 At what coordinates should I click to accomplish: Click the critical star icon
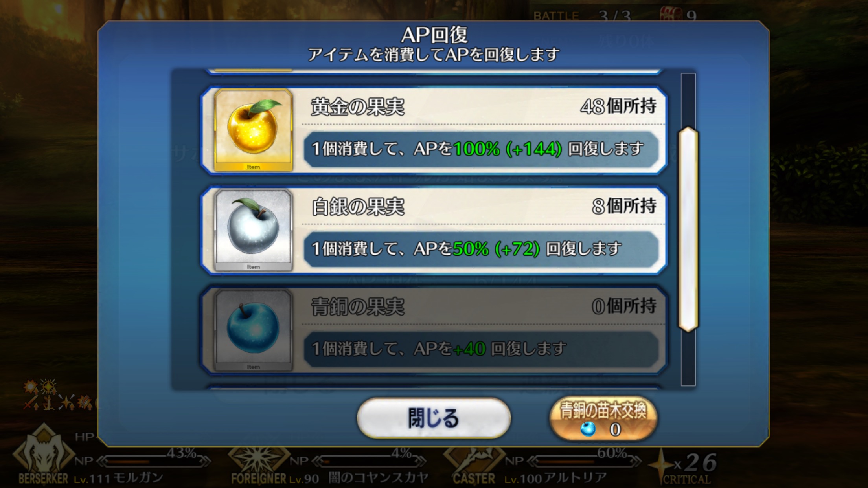click(x=661, y=465)
